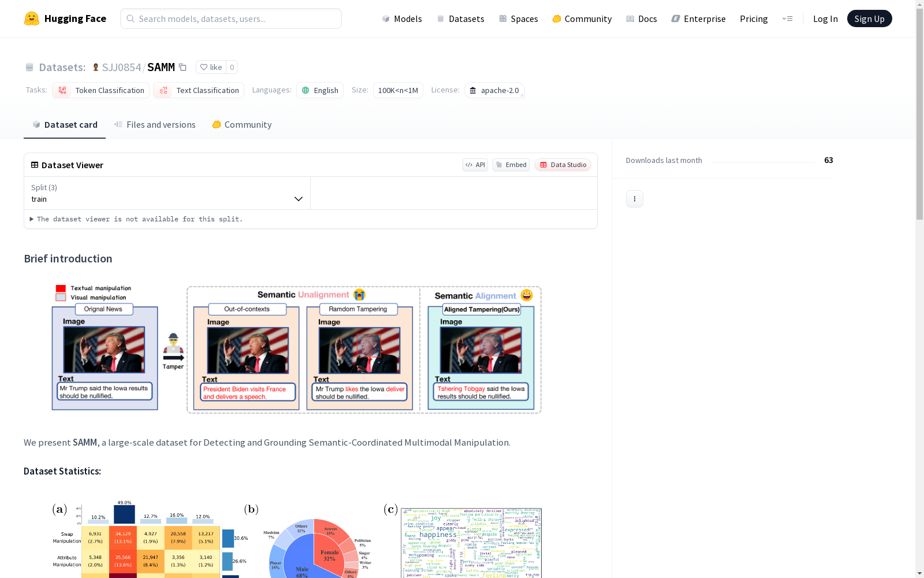
Task: Click the Hugging Face logo icon
Action: [x=32, y=18]
